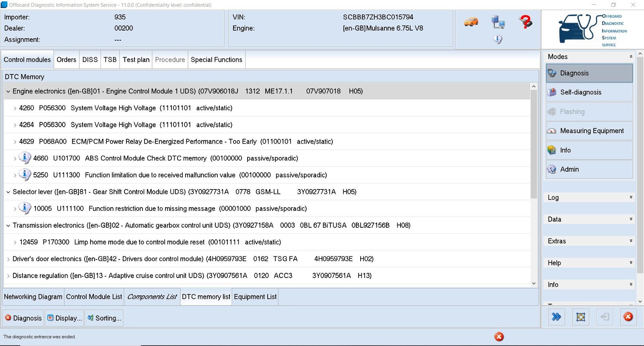The width and height of the screenshot is (644, 346).
Task: Switch to the Special Functions tab
Action: [216, 60]
